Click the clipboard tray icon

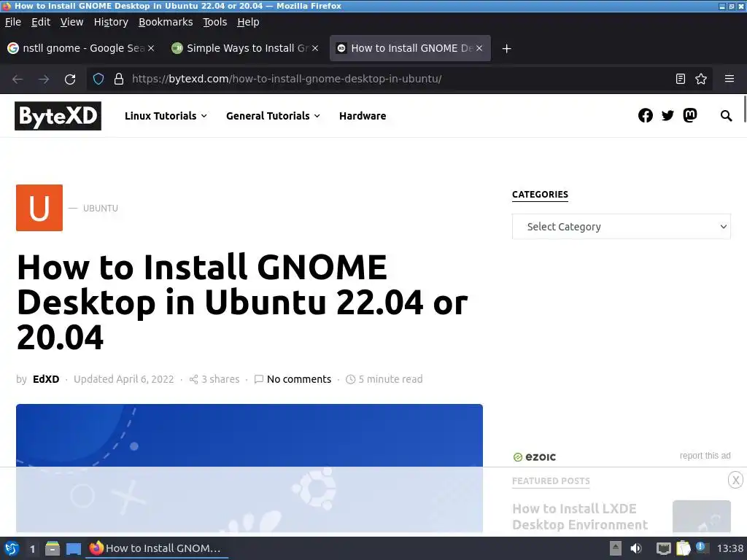683,548
